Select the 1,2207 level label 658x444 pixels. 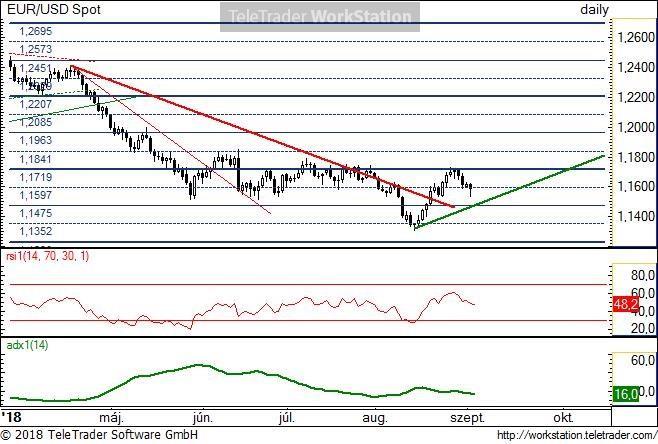(36, 104)
